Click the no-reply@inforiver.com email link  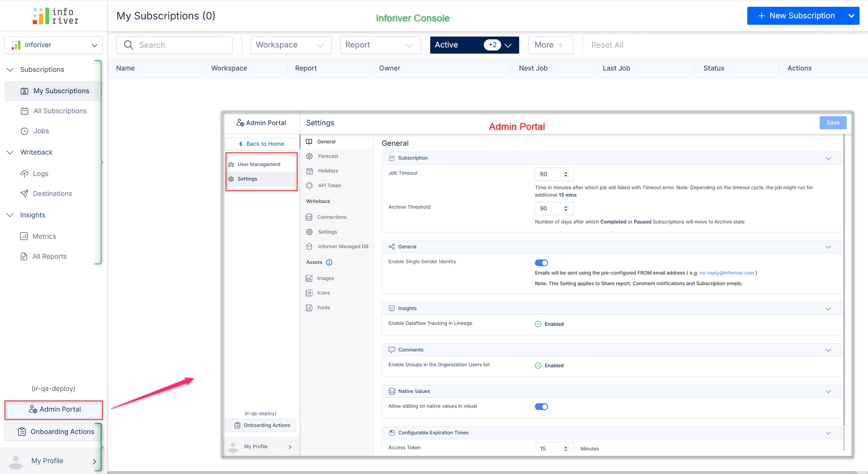click(x=726, y=273)
